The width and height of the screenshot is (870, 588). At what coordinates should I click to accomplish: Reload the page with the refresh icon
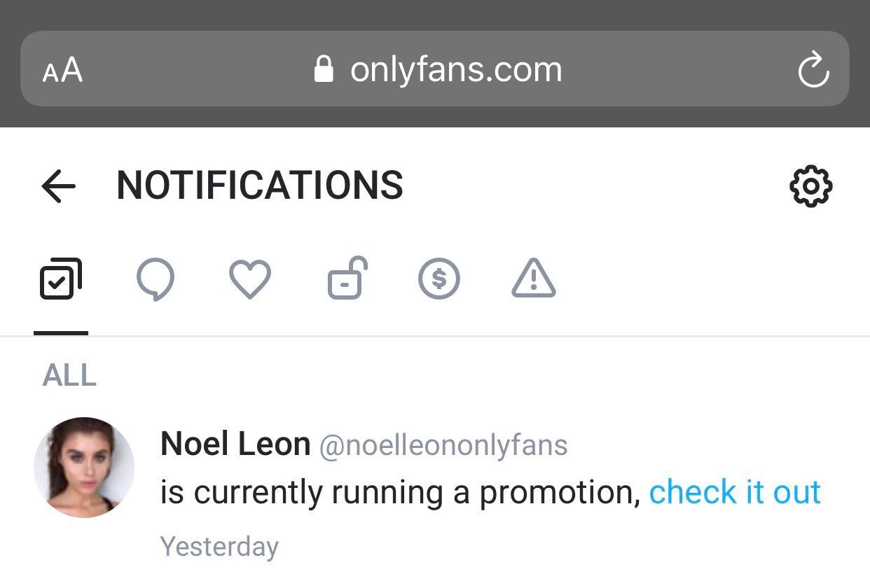pos(813,70)
